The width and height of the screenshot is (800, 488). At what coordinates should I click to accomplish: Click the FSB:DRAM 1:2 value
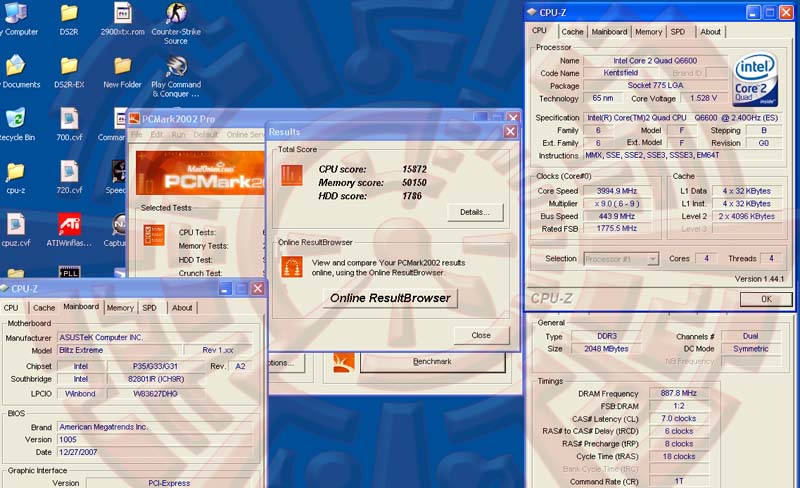[x=679, y=406]
